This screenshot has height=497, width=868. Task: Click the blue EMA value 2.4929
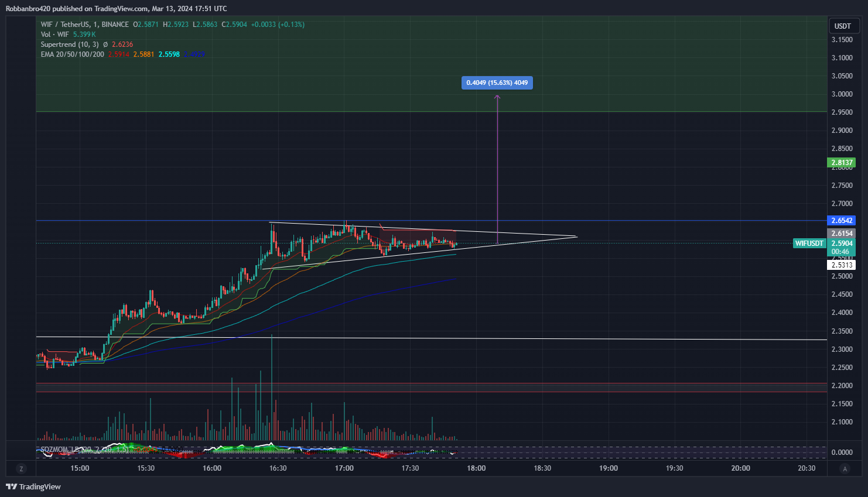coord(194,54)
